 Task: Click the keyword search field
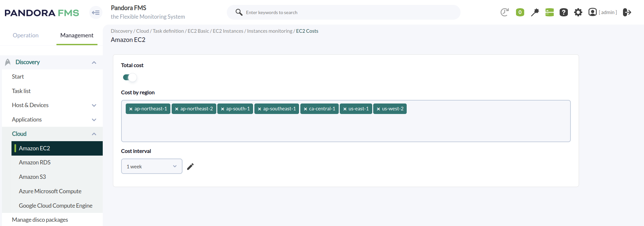point(348,12)
